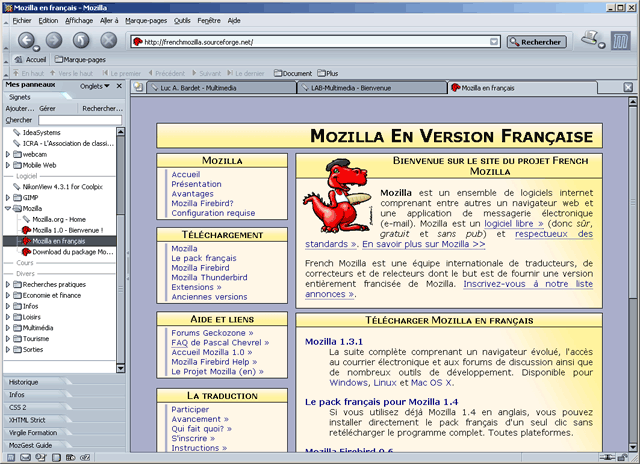
Task: Click the red dinosaur mascot image
Action: 337,195
